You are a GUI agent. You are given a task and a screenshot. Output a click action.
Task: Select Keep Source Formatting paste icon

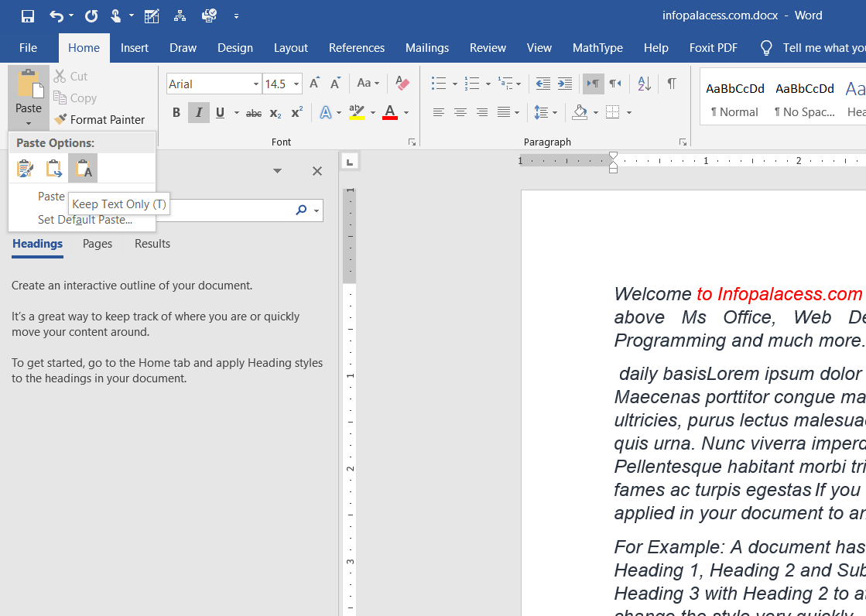(25, 168)
